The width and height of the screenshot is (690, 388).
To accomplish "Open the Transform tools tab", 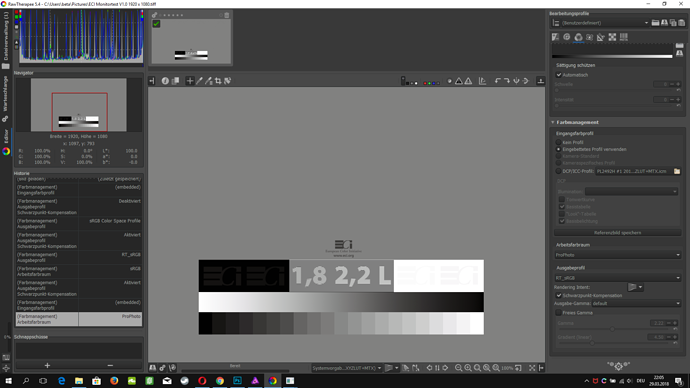I will point(601,37).
